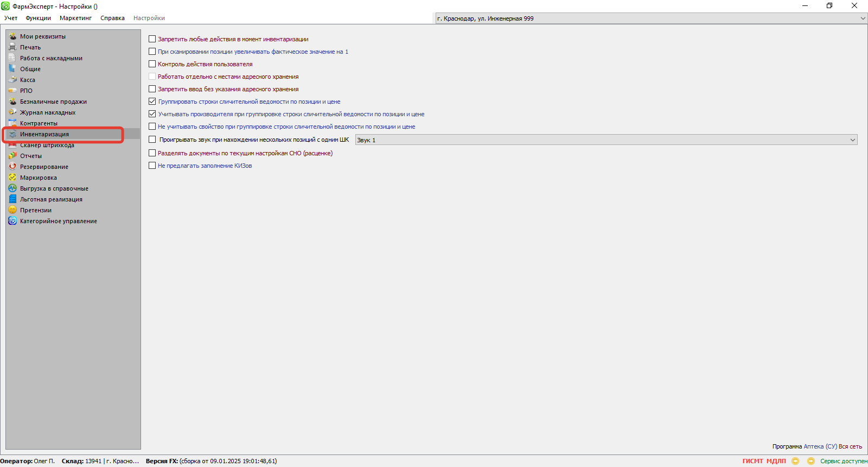Uncheck Группировать строки сличительной ведомости
Screen dimensions: 868x467
pyautogui.click(x=152, y=102)
